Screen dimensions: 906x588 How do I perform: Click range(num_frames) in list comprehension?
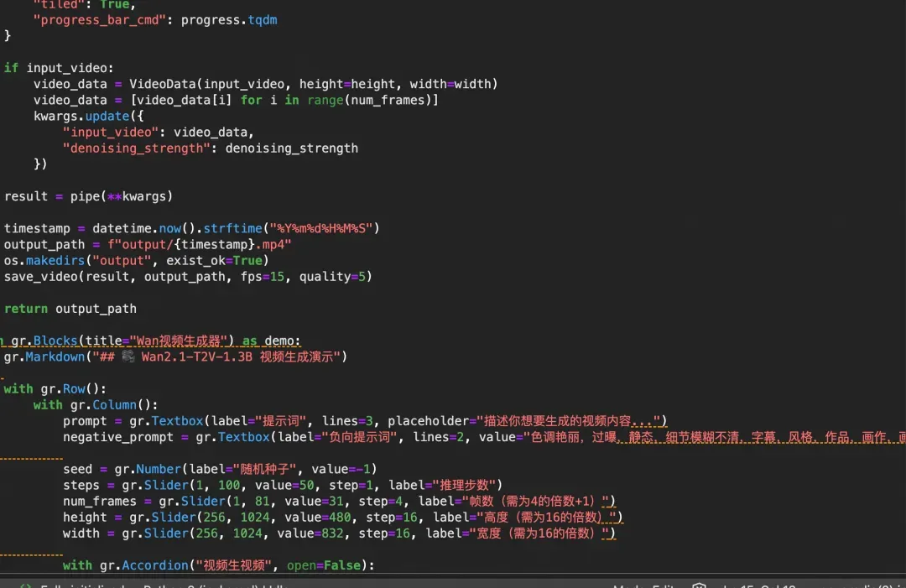tap(369, 101)
